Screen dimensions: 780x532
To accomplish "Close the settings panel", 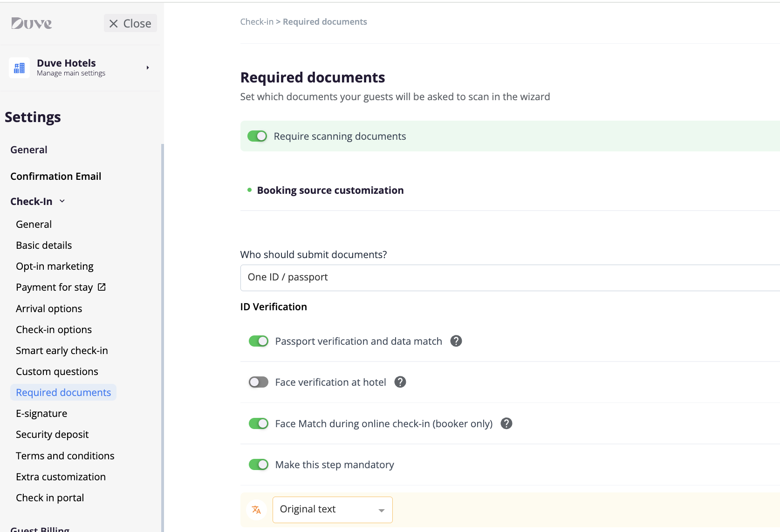I will pos(130,23).
